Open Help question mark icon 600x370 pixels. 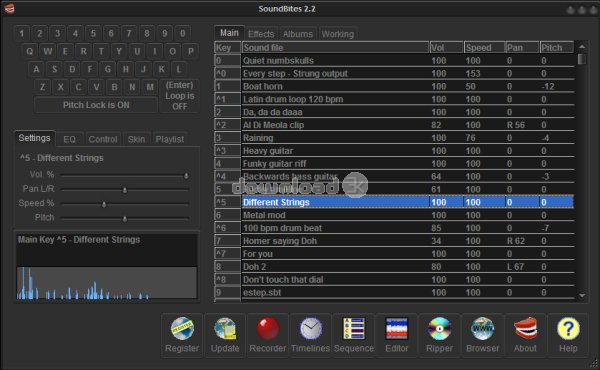pyautogui.click(x=568, y=329)
